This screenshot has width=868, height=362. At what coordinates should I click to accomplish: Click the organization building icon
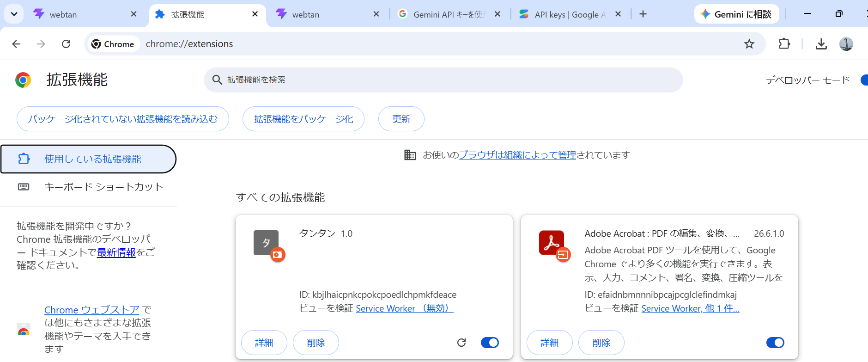(410, 155)
